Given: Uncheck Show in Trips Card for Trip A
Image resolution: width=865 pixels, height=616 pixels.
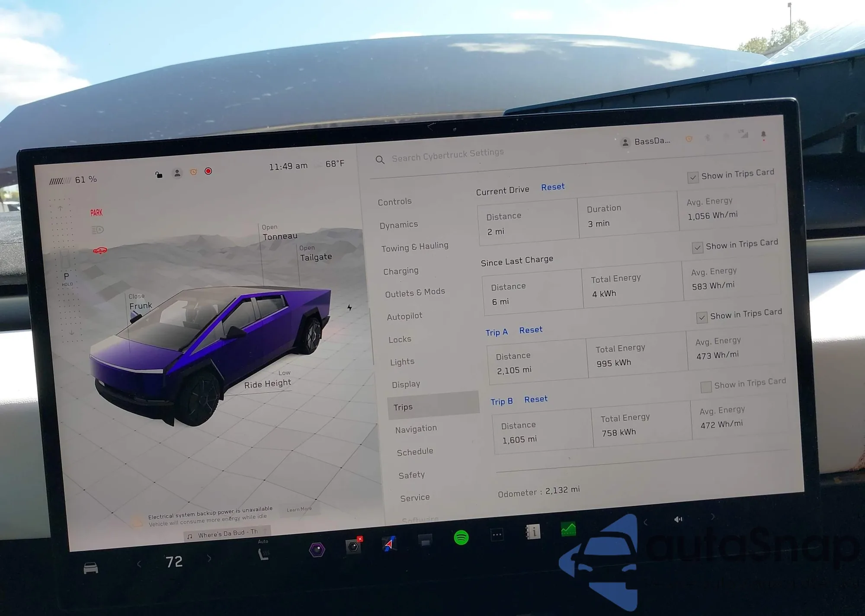Looking at the screenshot, I should (x=702, y=317).
